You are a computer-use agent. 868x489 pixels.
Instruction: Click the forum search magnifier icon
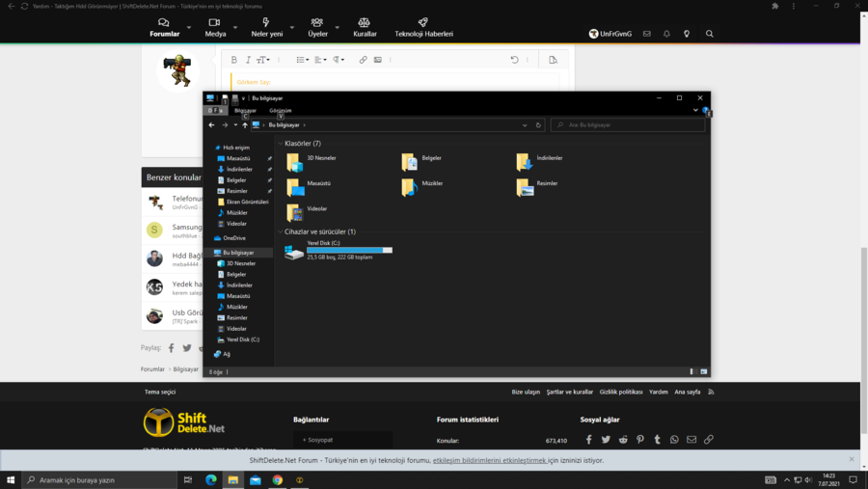click(710, 34)
